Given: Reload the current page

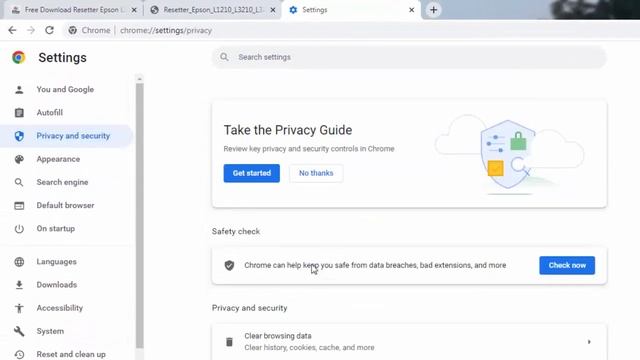Looking at the screenshot, I should [x=49, y=30].
